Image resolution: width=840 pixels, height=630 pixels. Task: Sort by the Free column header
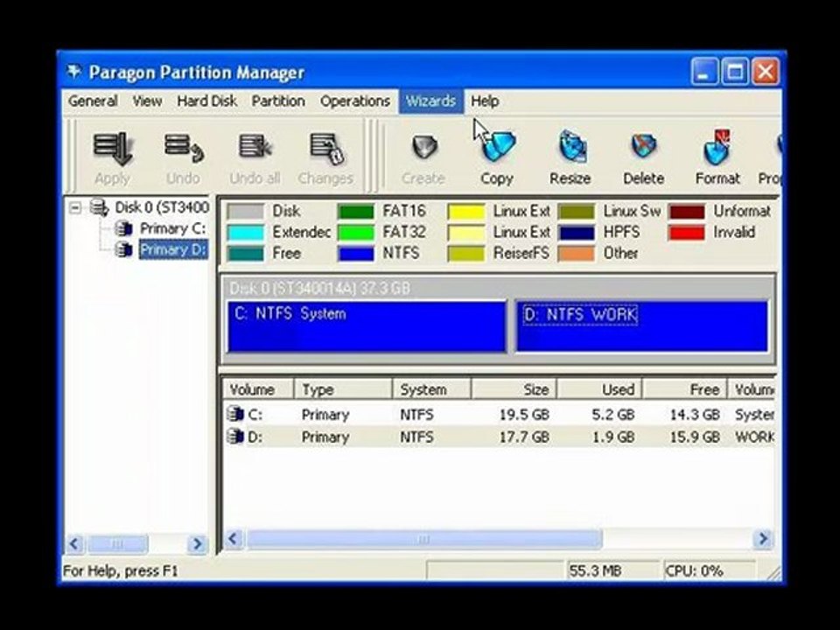(x=685, y=389)
